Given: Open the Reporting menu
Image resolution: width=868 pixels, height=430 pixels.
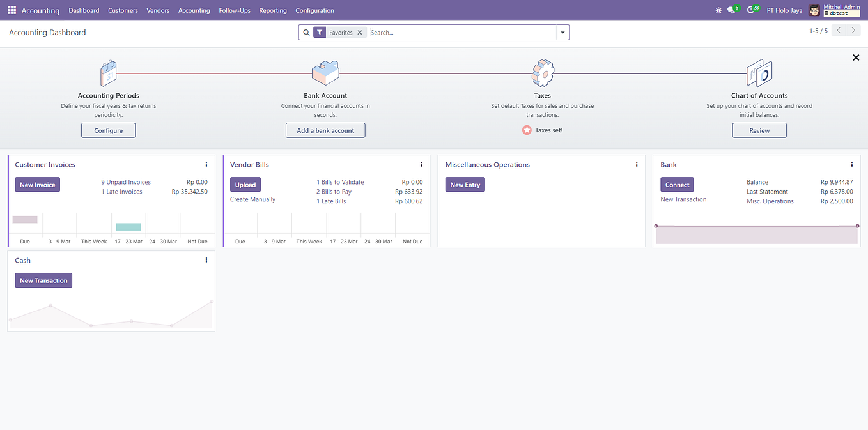Looking at the screenshot, I should coord(272,10).
